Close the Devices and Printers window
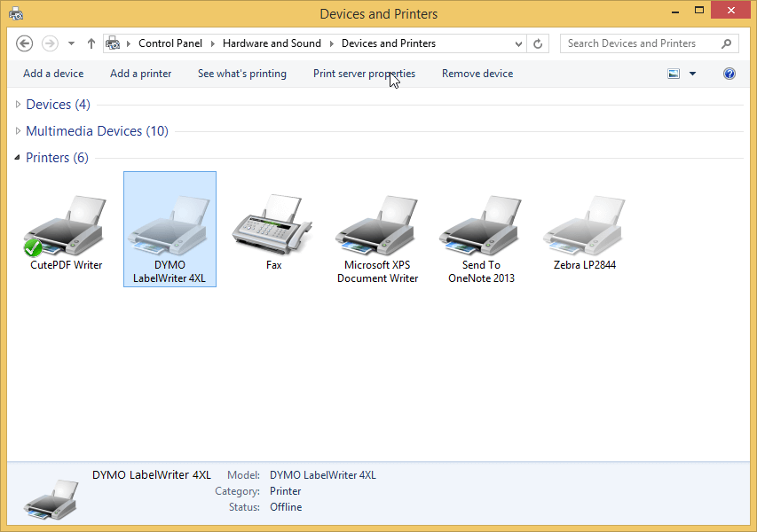The height and width of the screenshot is (532, 757). coord(731,10)
